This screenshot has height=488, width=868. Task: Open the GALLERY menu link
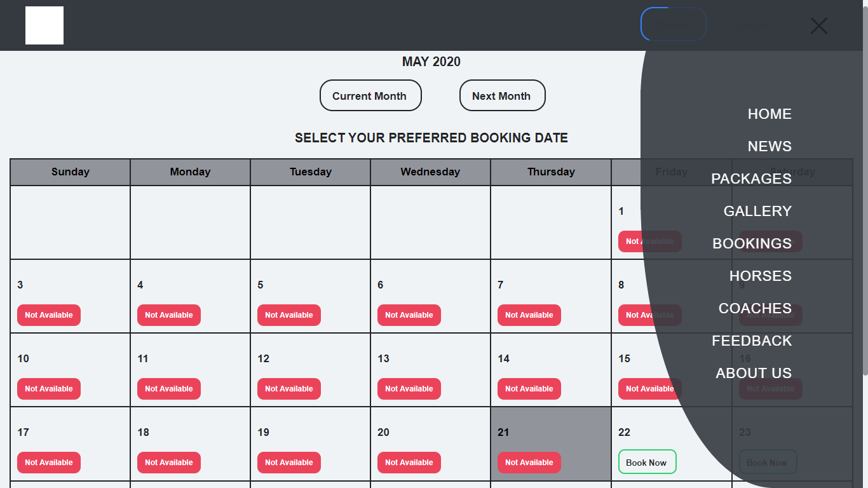tap(757, 212)
